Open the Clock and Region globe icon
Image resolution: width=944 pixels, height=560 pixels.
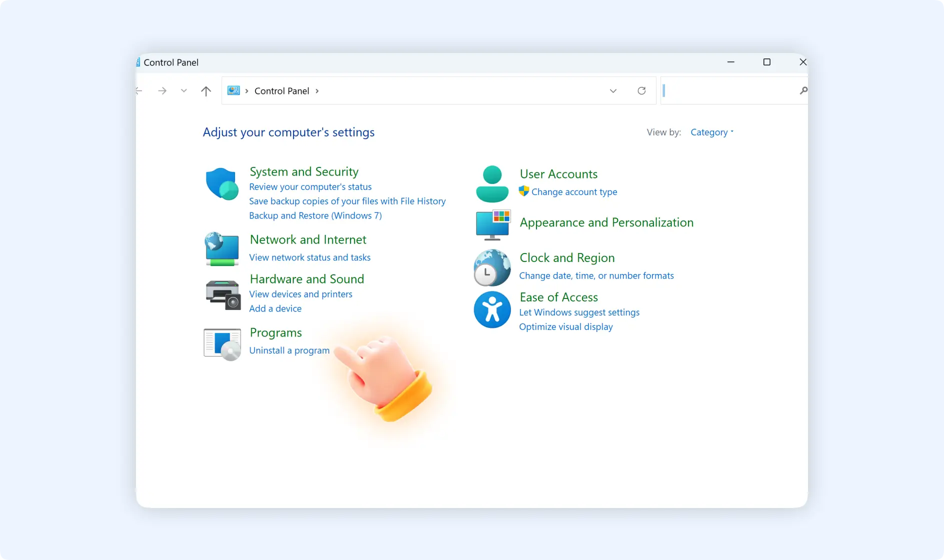pos(492,267)
